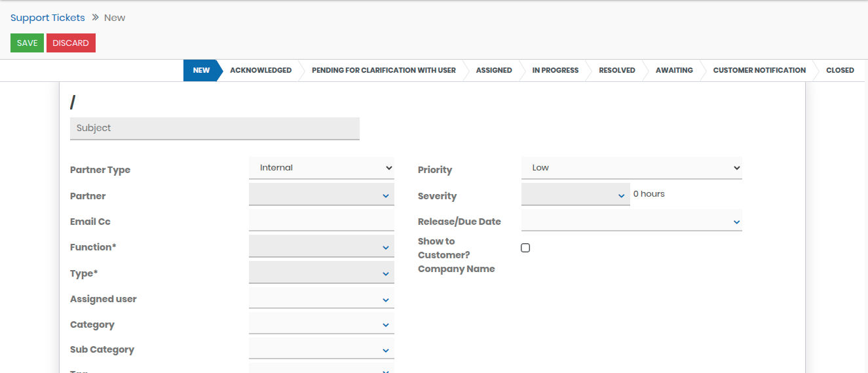Enable Show to Customer checkbox
868x373 pixels.
(525, 248)
